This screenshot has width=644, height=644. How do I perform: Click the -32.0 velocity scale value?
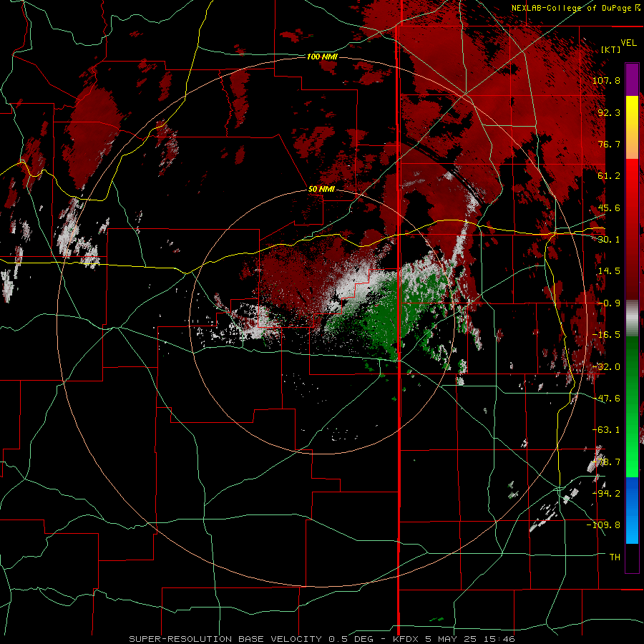click(x=606, y=367)
